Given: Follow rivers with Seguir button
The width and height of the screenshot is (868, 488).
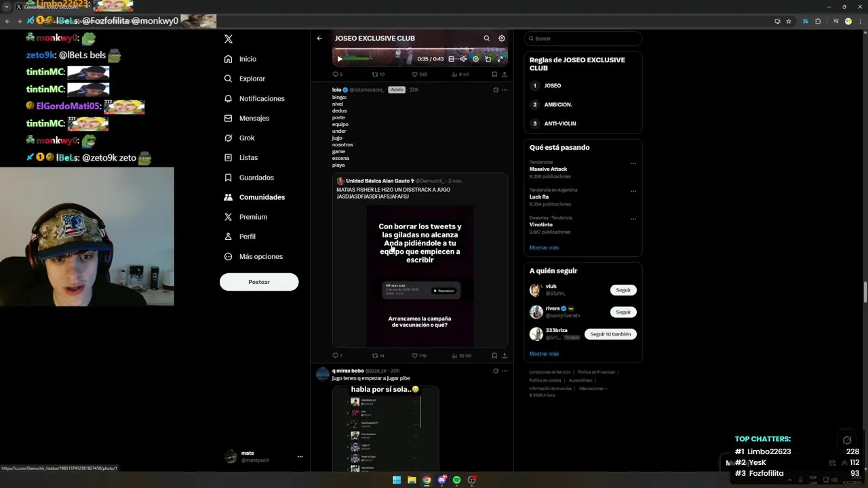Looking at the screenshot, I should 623,312.
